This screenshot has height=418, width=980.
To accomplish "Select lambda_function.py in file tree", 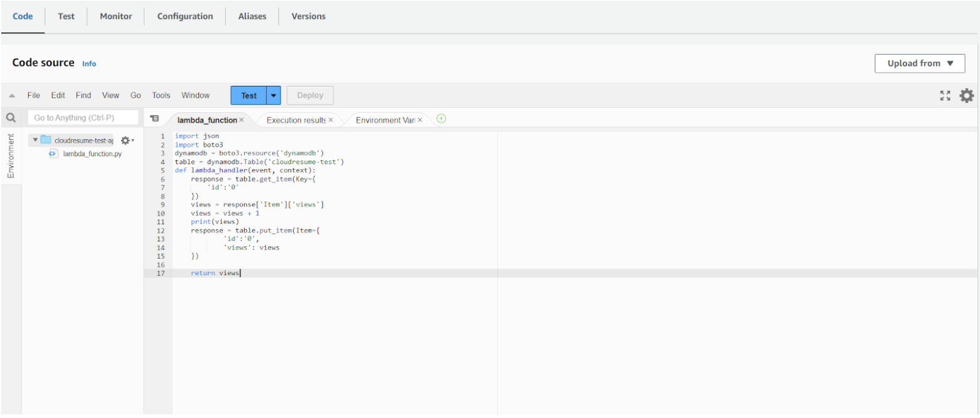I will coord(92,154).
